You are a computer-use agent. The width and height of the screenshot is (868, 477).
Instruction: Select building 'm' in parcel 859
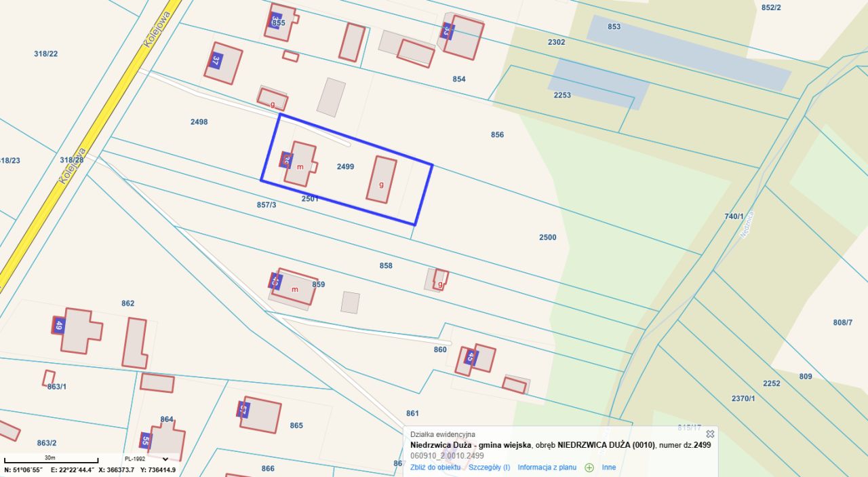point(294,288)
